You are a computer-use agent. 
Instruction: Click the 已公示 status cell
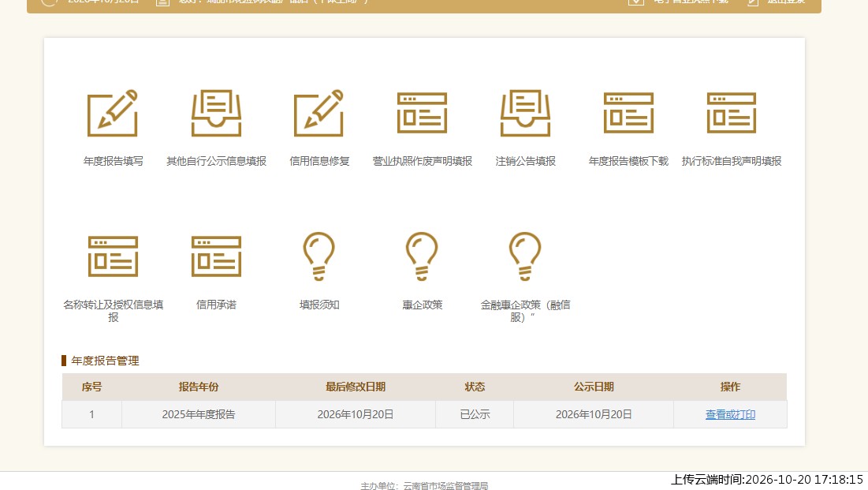pos(475,414)
